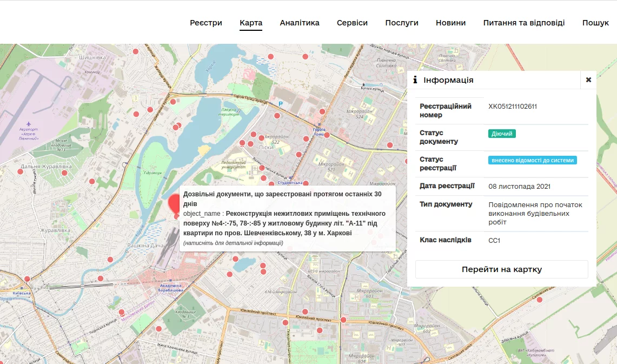The width and height of the screenshot is (617, 364).
Task: Navigate to Новини page
Action: tap(450, 23)
